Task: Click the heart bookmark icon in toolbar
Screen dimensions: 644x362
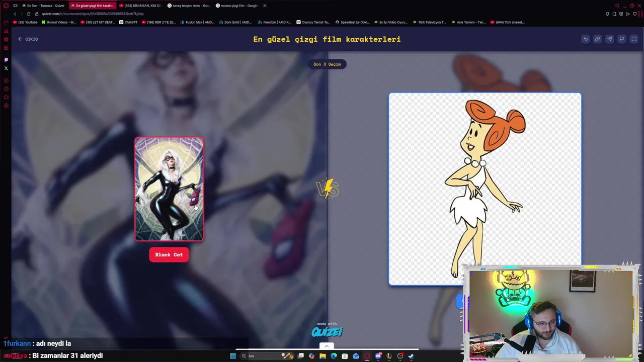Action: tap(634, 14)
